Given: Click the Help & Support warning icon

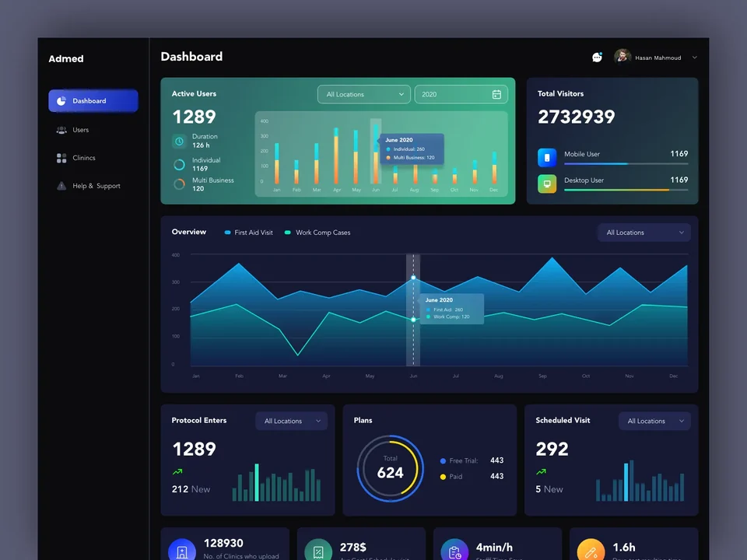Looking at the screenshot, I should tap(61, 186).
